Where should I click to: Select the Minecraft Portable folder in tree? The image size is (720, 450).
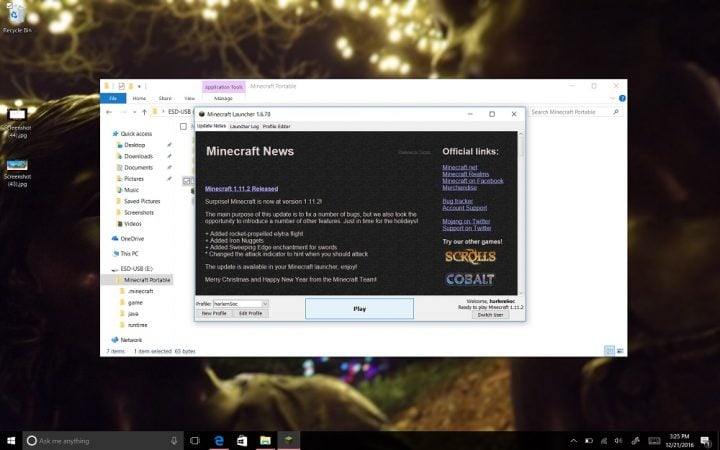[147, 280]
